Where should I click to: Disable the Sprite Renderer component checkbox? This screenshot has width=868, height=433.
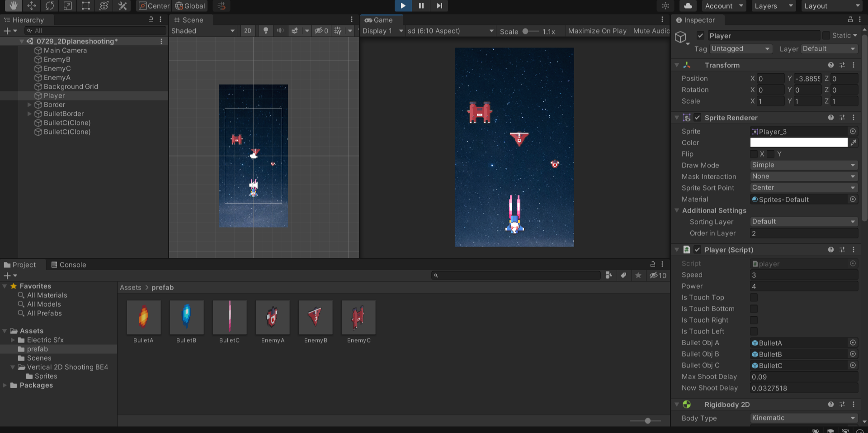click(x=698, y=118)
